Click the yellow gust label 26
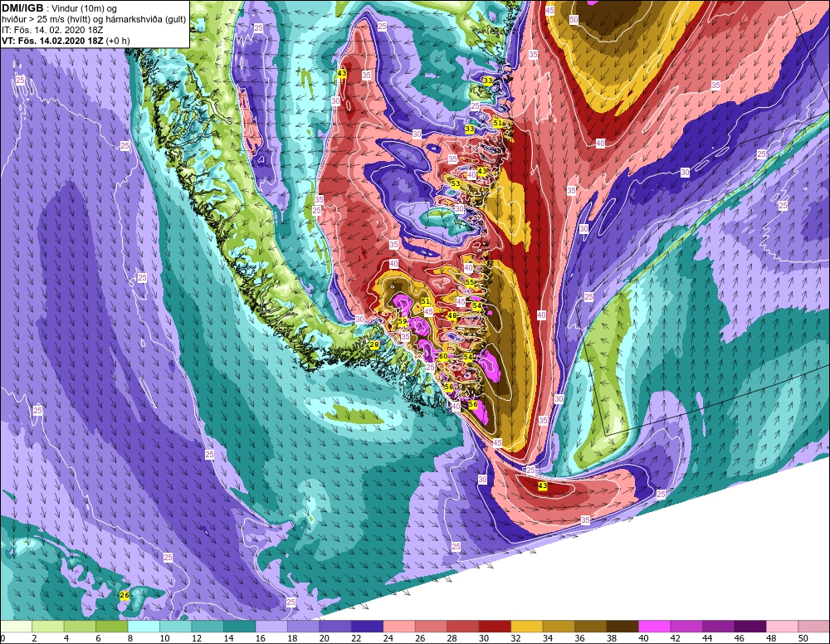Image resolution: width=830 pixels, height=644 pixels. tap(124, 595)
